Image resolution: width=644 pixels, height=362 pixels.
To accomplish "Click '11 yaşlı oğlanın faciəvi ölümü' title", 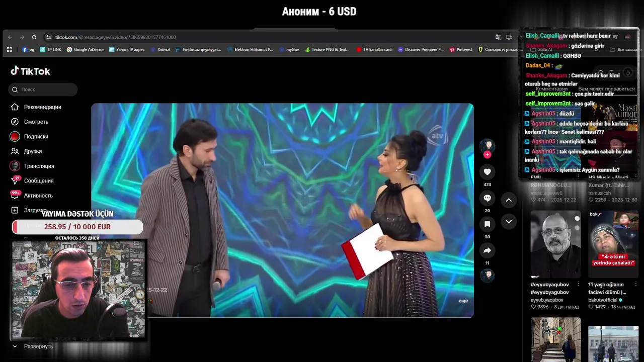I will [607, 288].
